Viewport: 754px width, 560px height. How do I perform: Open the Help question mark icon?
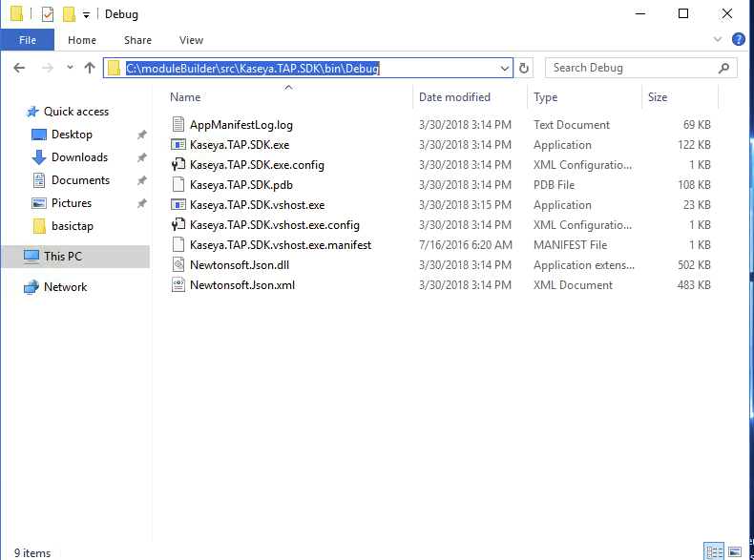(738, 39)
